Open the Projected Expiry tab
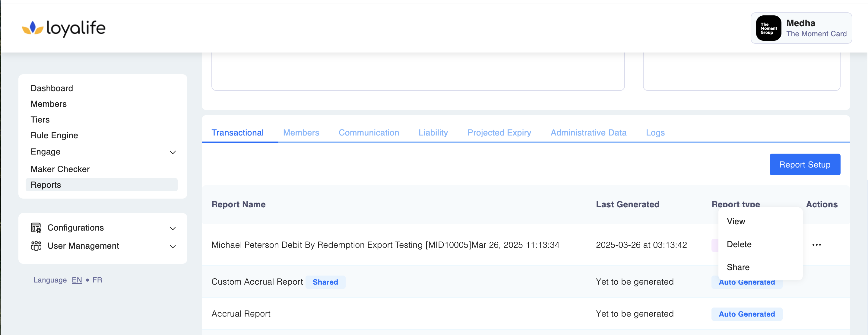868x335 pixels. pyautogui.click(x=499, y=132)
